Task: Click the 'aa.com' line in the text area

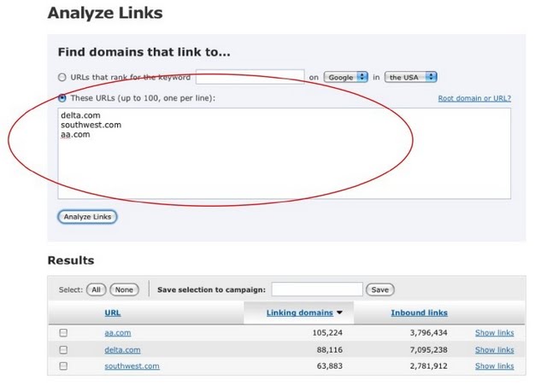Action: point(75,134)
